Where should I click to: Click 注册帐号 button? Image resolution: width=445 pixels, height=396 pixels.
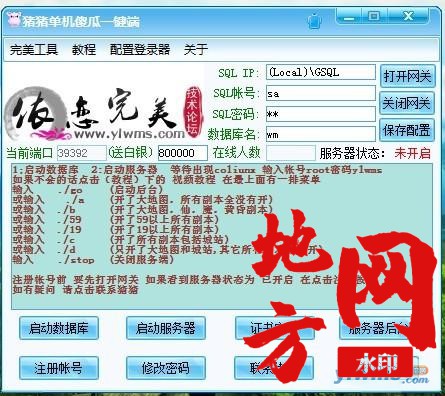tap(59, 368)
